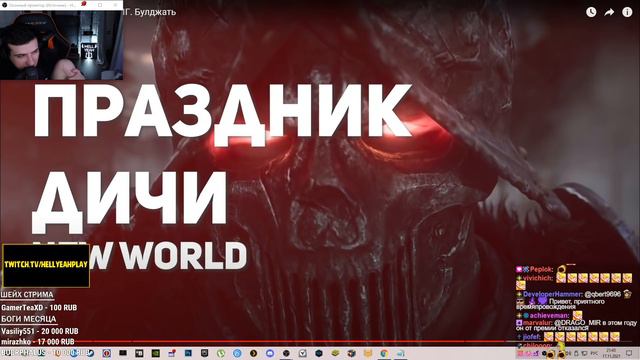The image size is (640, 360).
Task: Click the 'ПРАЗДНИК' headline on video
Action: point(222,115)
